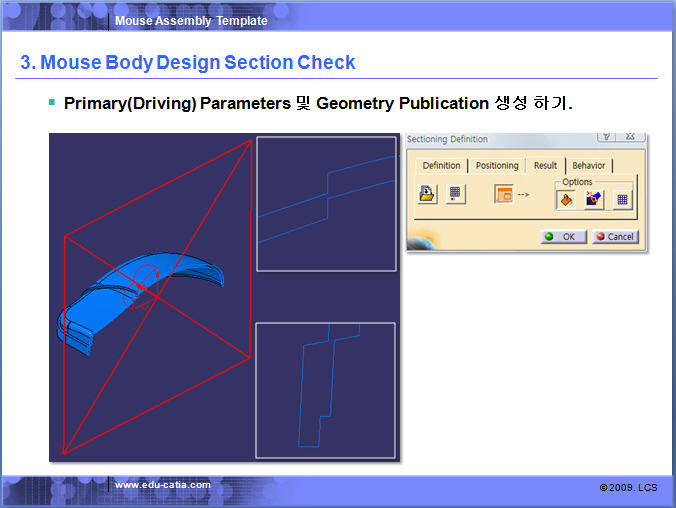Image resolution: width=676 pixels, height=508 pixels.
Task: Cancel the Sectioning Definition dialog
Action: pyautogui.click(x=614, y=237)
